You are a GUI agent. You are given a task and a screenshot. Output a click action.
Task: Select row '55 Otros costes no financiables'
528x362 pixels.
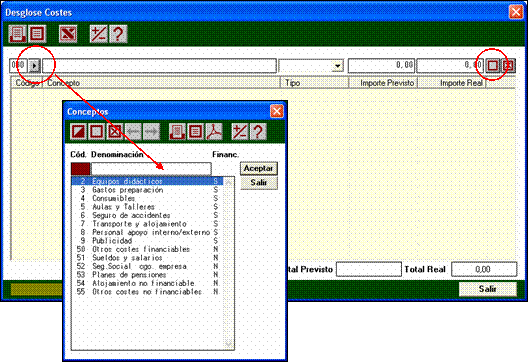(x=147, y=292)
